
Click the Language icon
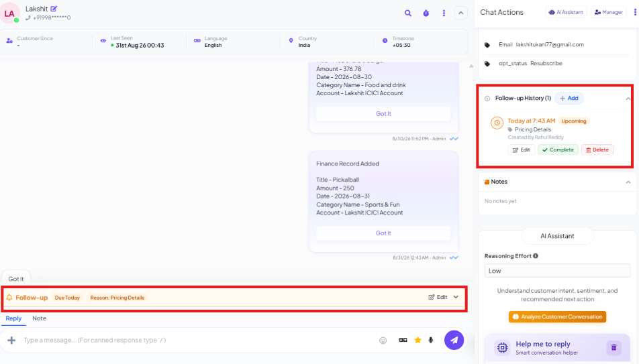(197, 41)
